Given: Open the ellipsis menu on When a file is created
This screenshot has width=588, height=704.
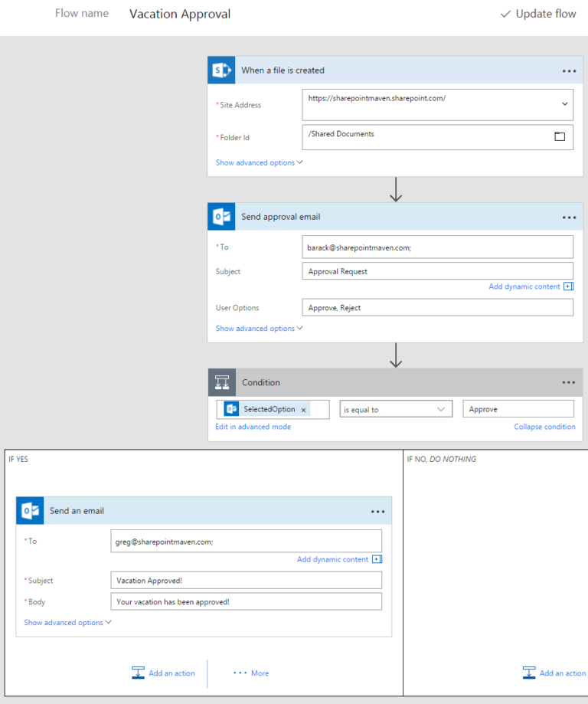Looking at the screenshot, I should tap(569, 70).
